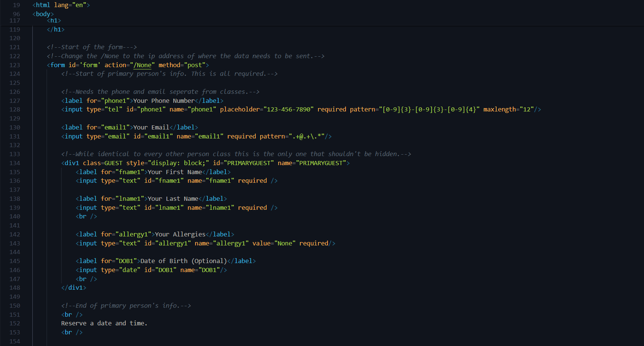Click the label text "Your Last Name"
Screen dimensions: 644x346
173,199
